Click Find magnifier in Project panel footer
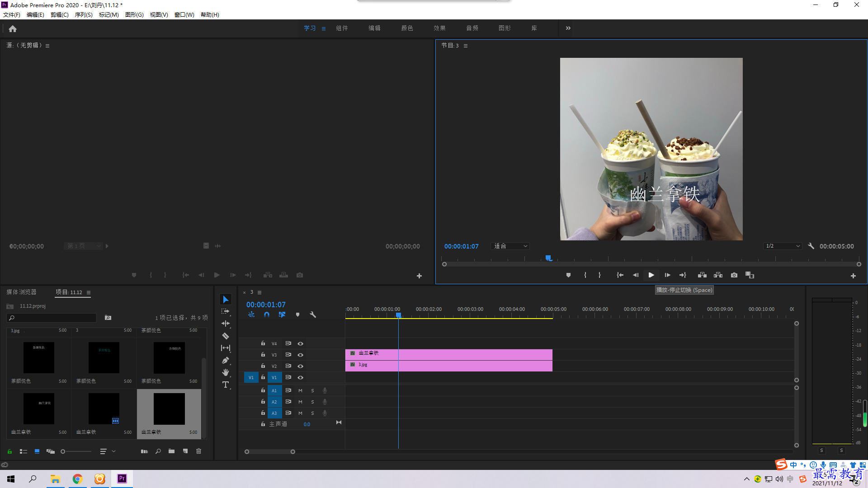The width and height of the screenshot is (868, 488). click(158, 451)
